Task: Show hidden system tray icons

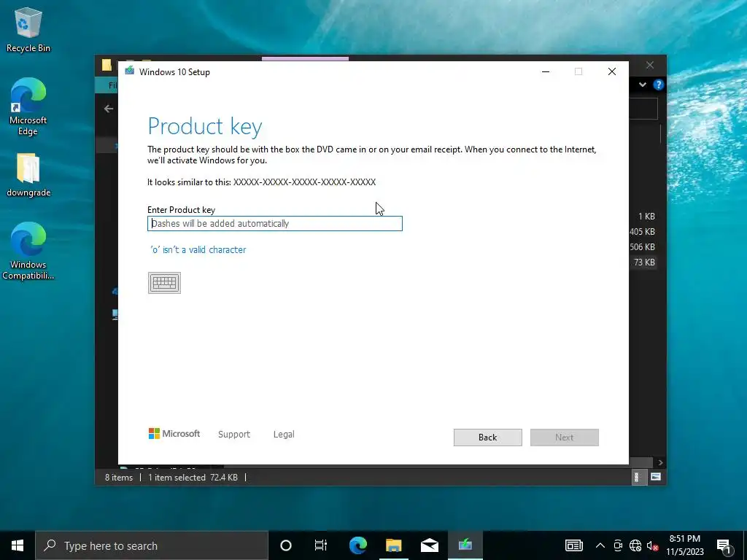Action: [600, 545]
